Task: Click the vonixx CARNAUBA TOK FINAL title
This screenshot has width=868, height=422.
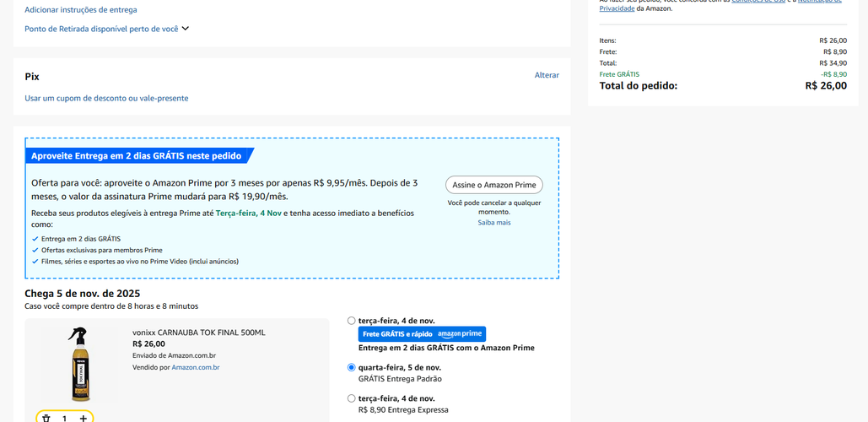Action: click(x=198, y=333)
